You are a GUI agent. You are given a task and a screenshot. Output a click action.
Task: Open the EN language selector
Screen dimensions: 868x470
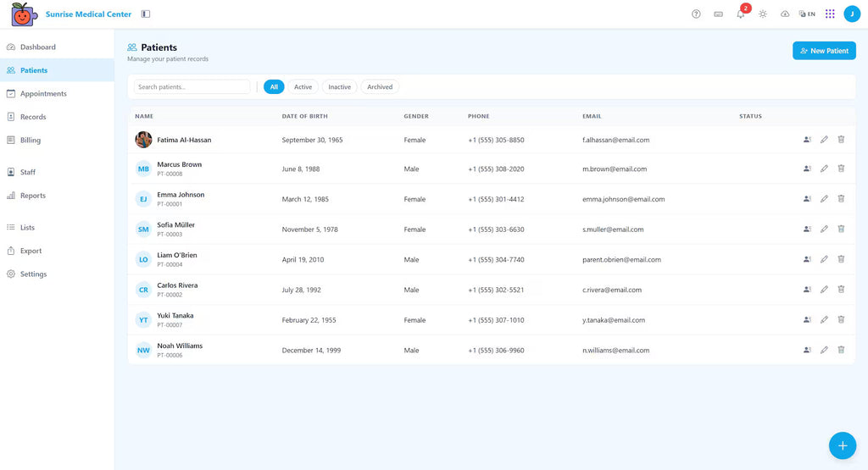pyautogui.click(x=807, y=14)
